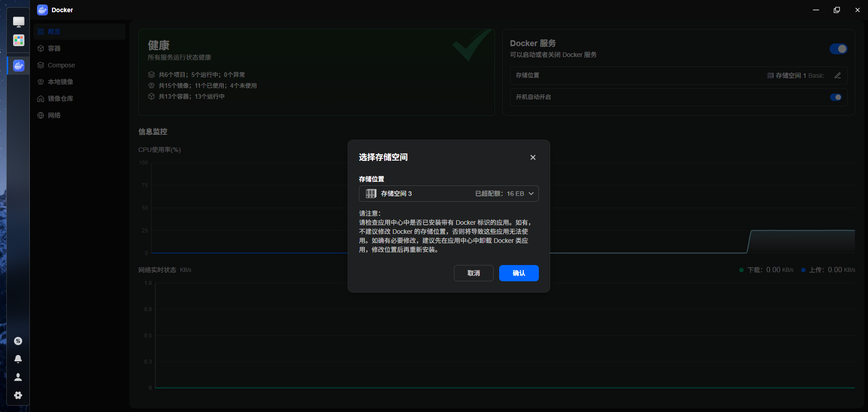Click the 取消 button
Screen dimensions: 868x412
click(x=474, y=273)
